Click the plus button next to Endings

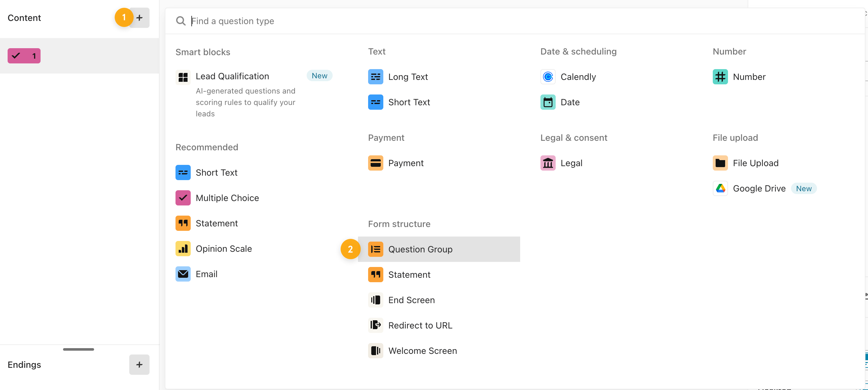pos(139,365)
